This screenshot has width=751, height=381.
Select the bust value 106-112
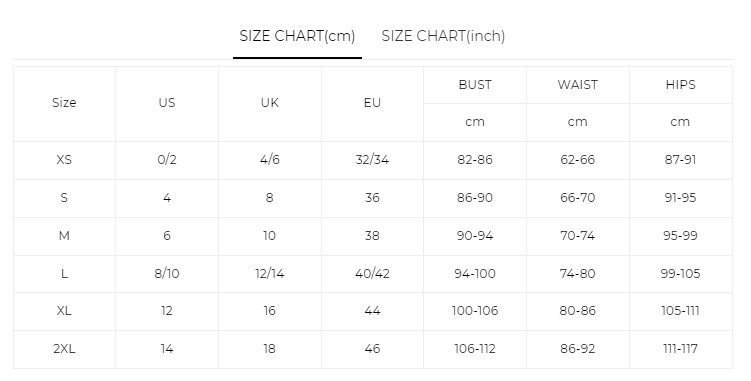(x=475, y=349)
